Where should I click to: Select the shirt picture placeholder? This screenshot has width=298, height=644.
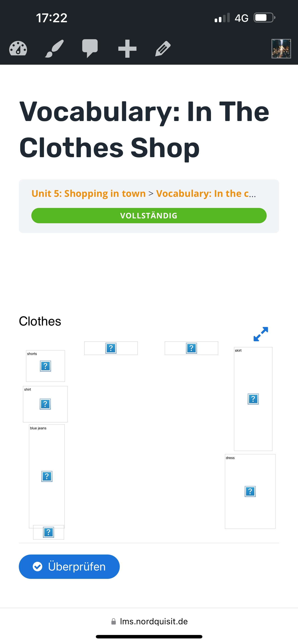pos(45,404)
